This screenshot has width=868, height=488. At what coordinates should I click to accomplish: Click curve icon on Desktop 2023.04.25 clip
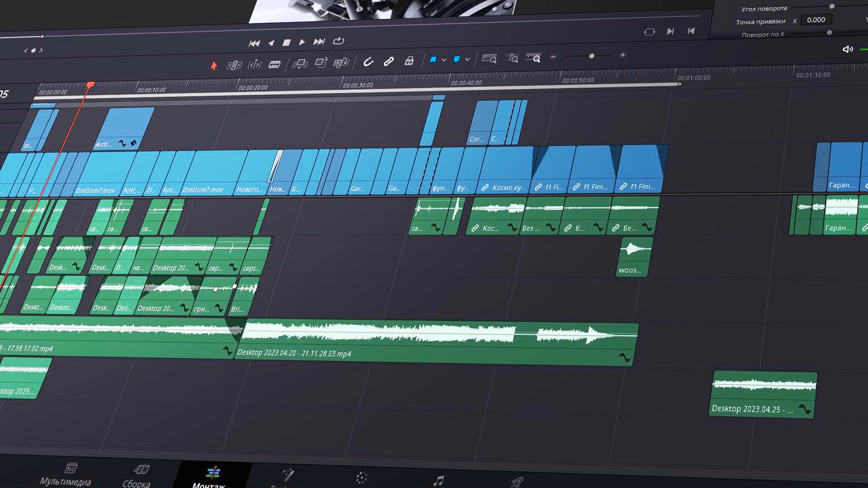805,409
